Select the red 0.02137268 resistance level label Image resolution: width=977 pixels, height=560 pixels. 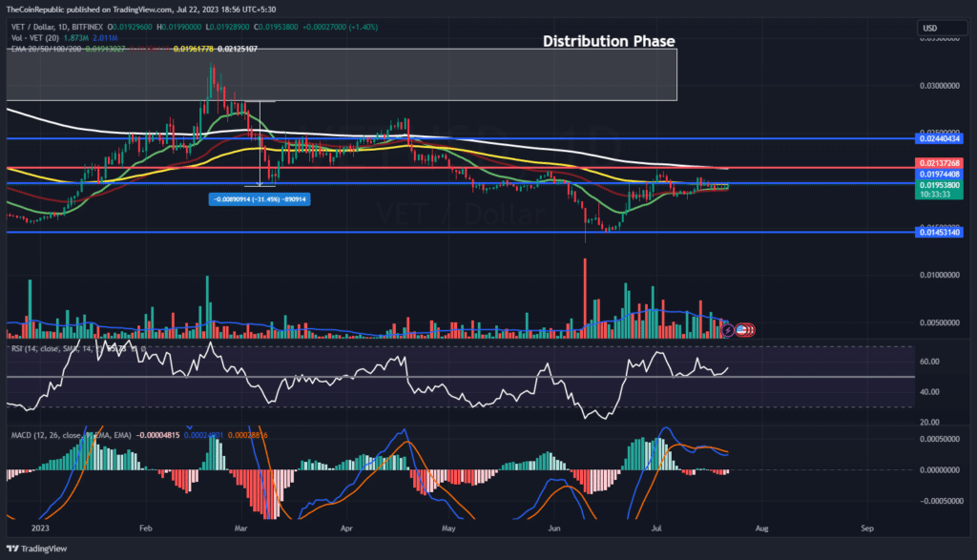940,164
